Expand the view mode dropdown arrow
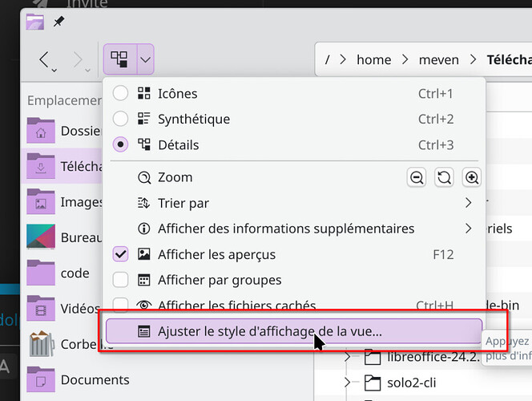 tap(145, 59)
